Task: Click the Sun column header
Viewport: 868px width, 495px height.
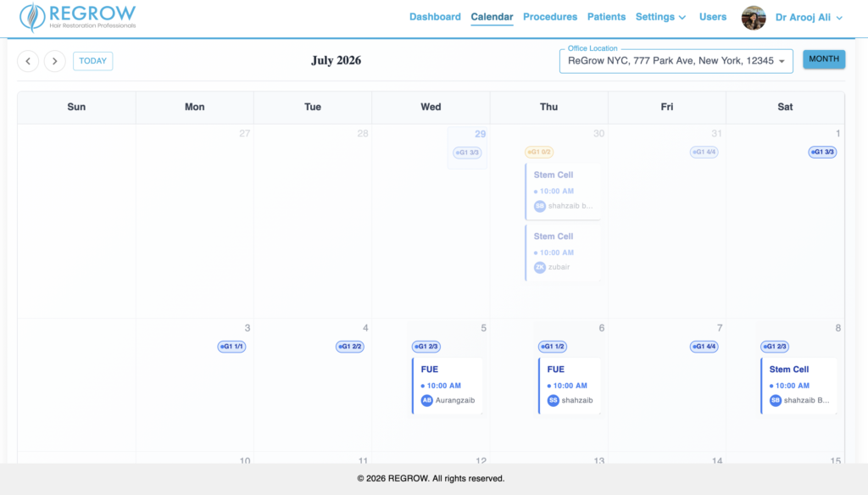Action: pos(76,107)
